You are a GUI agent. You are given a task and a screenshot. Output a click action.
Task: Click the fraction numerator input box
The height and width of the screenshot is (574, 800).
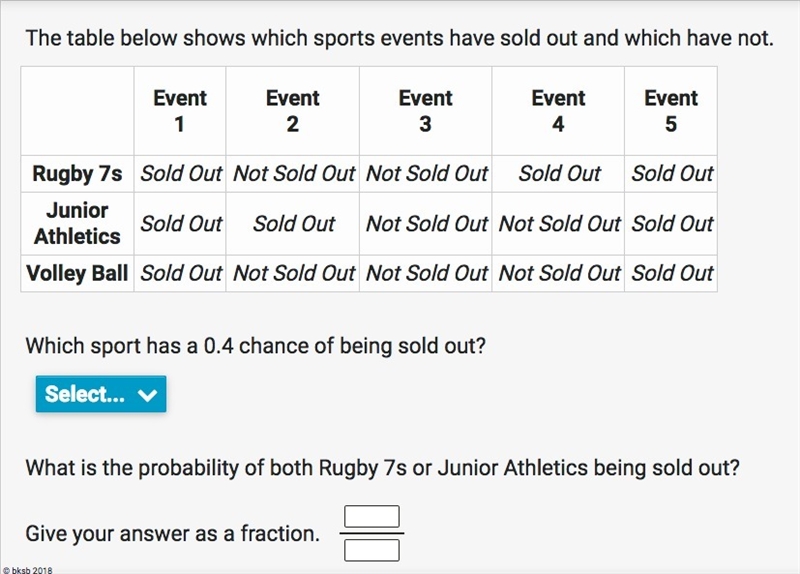(372, 516)
